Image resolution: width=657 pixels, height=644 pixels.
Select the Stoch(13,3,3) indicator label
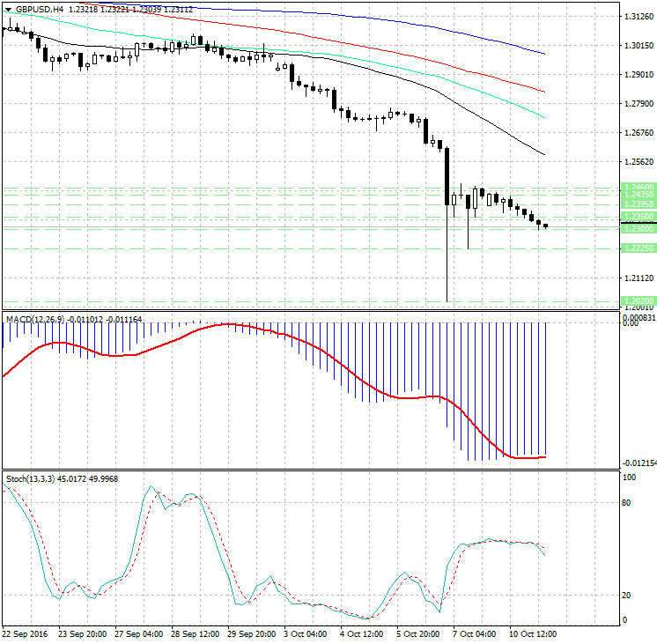tap(30, 478)
